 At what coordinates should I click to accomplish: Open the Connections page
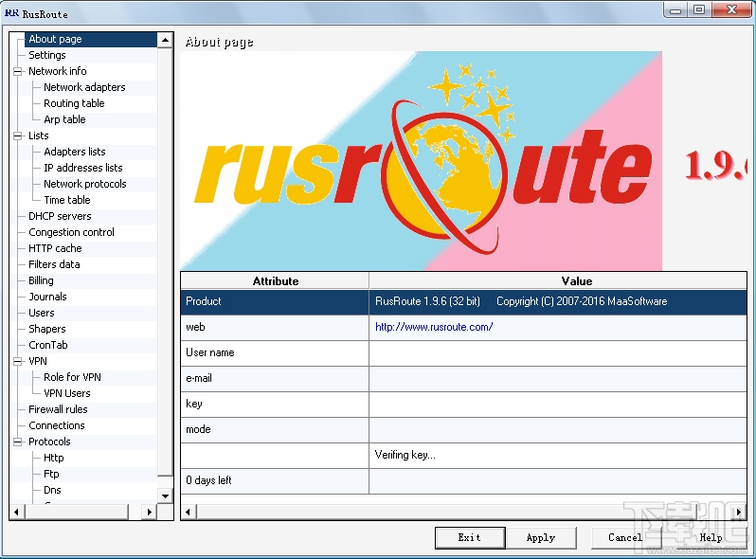57,425
